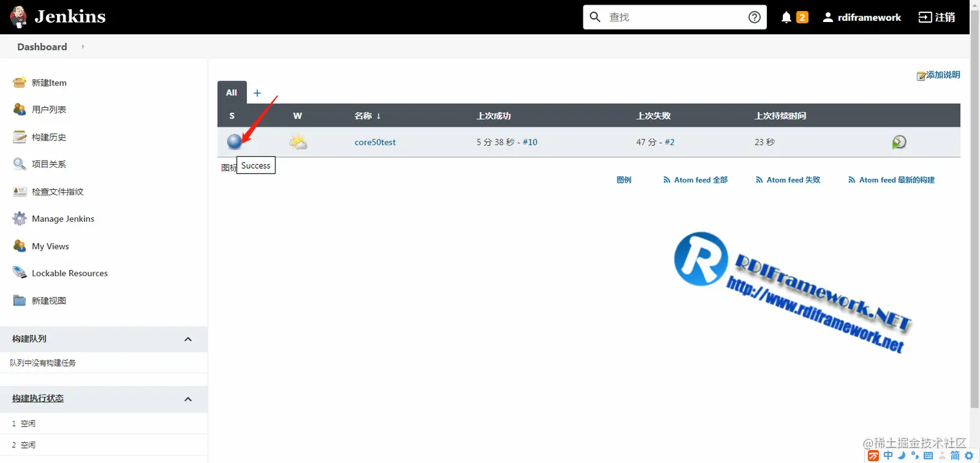The image size is (980, 463).
Task: Click the 23 秒 duration cell
Action: [x=765, y=142]
